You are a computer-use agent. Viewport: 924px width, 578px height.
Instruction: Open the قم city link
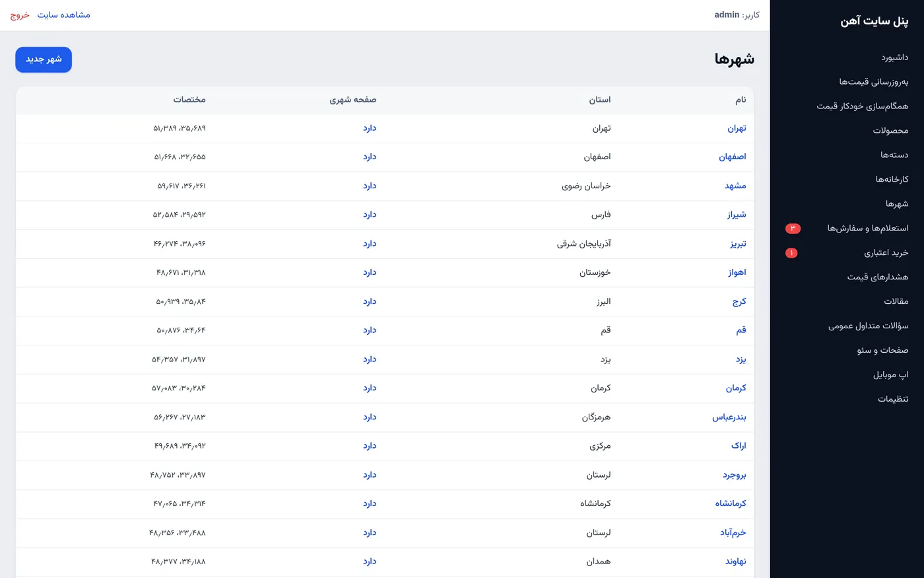pos(741,330)
